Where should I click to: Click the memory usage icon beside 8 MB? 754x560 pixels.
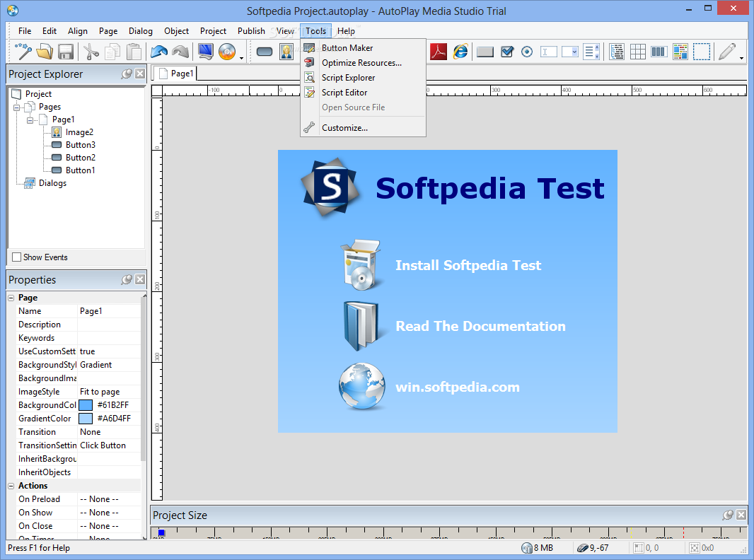point(527,548)
